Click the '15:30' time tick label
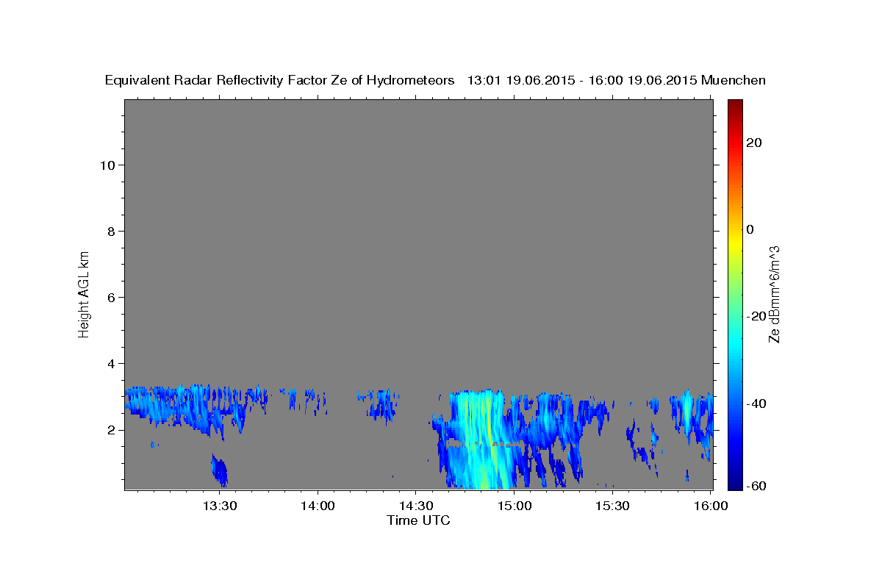 (x=612, y=506)
